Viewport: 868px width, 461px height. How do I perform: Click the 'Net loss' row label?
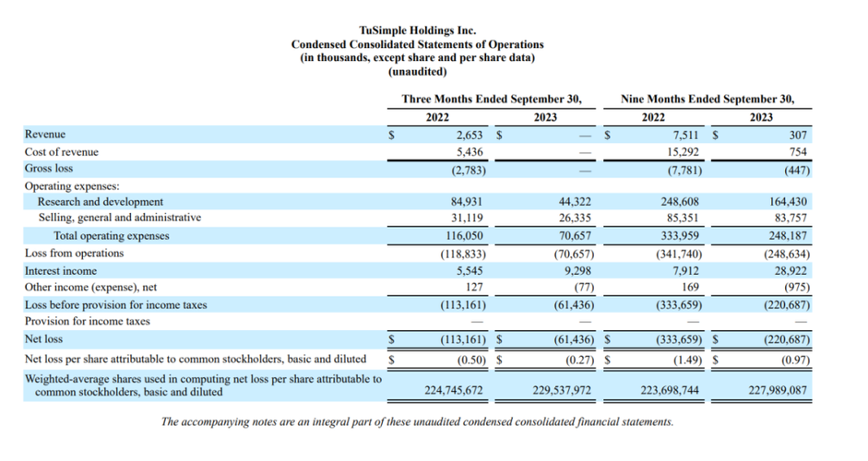[x=43, y=339]
